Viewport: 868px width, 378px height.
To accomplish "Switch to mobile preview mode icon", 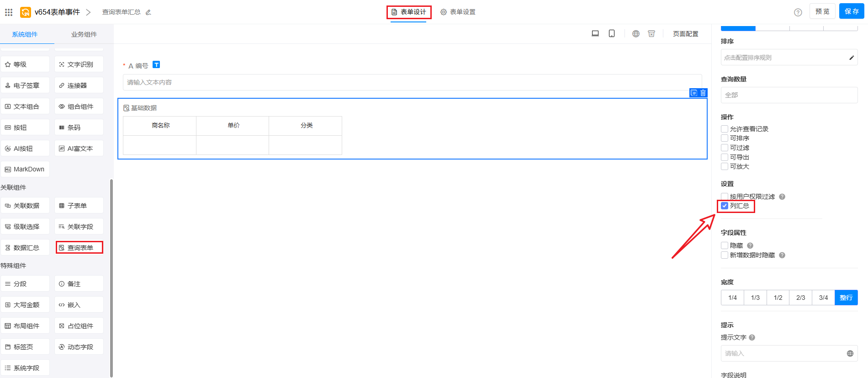I will pos(611,33).
